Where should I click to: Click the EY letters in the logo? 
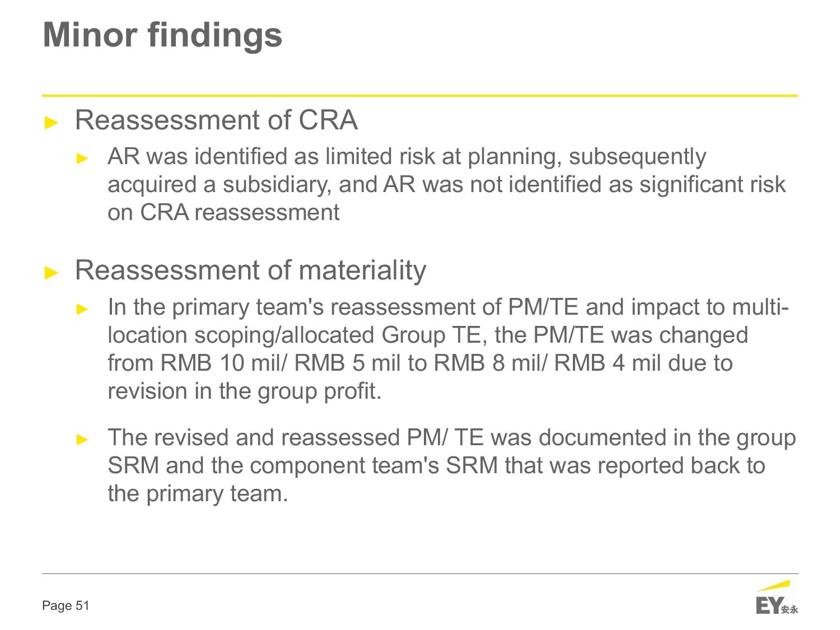click(x=768, y=606)
